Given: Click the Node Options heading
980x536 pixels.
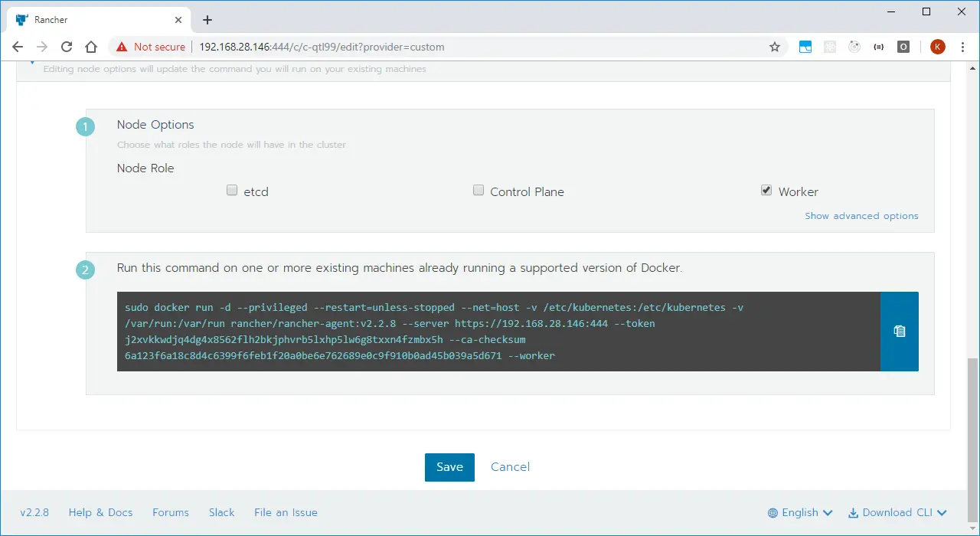Looking at the screenshot, I should click(155, 125).
